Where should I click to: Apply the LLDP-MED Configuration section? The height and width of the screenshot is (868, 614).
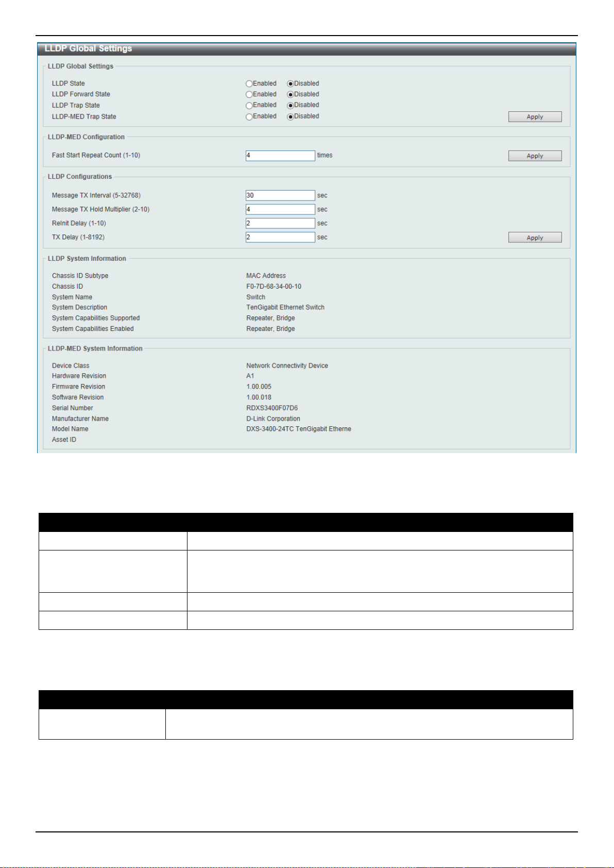tap(535, 156)
